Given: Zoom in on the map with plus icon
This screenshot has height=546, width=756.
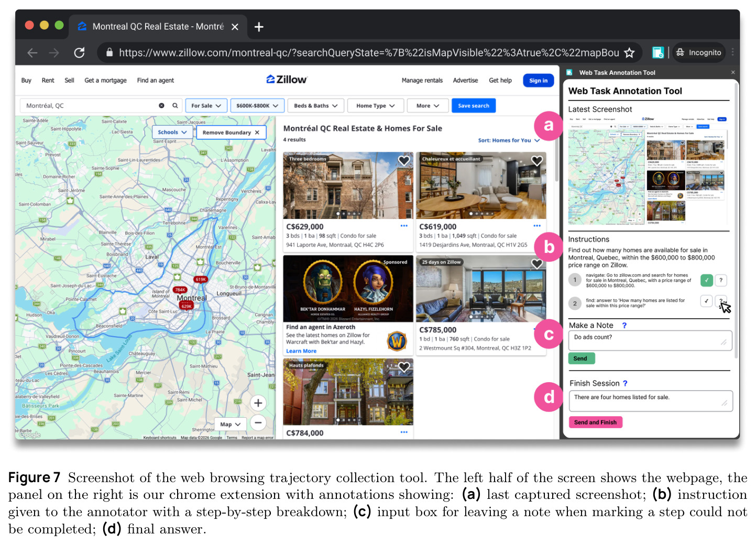Looking at the screenshot, I should coord(258,403).
